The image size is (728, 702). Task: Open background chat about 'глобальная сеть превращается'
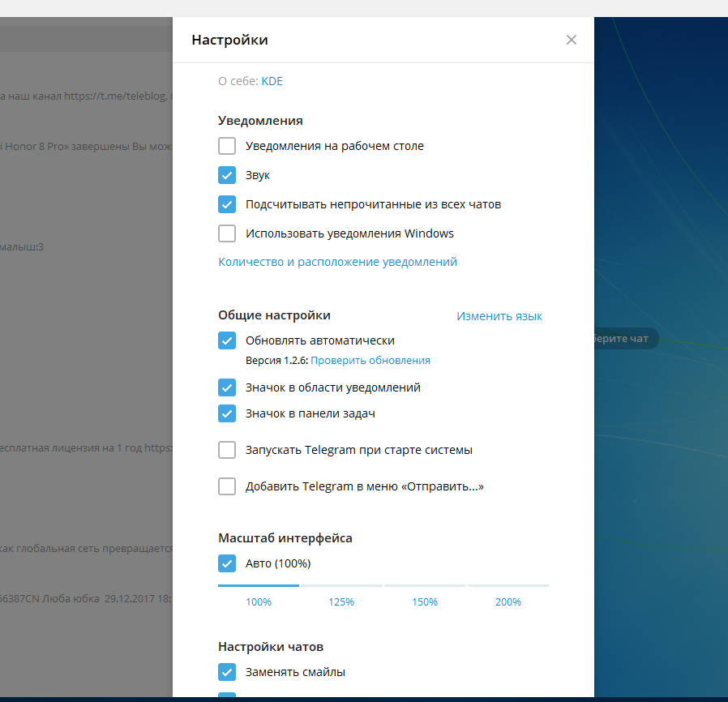pyautogui.click(x=86, y=548)
